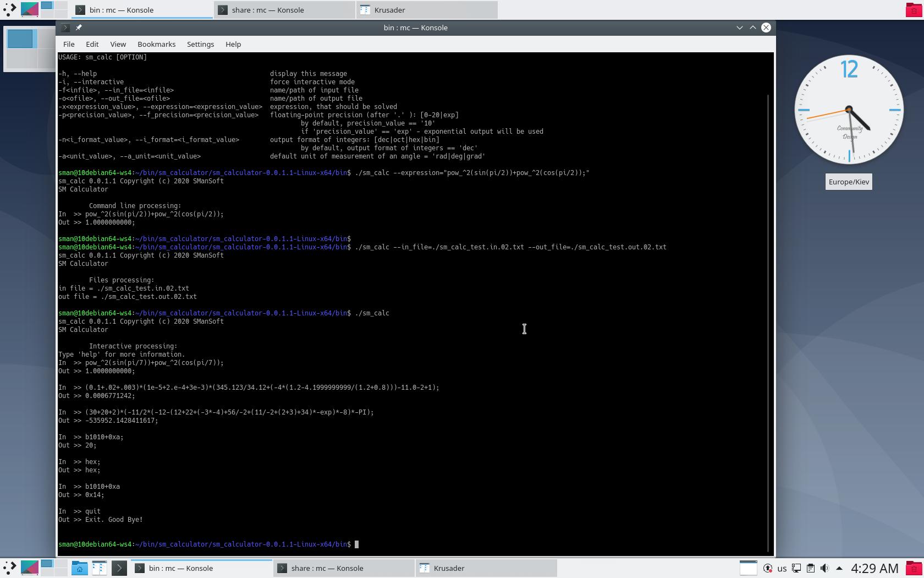Open the application launcher in the bottom panel
Screen dimensions: 924x578
click(x=9, y=568)
